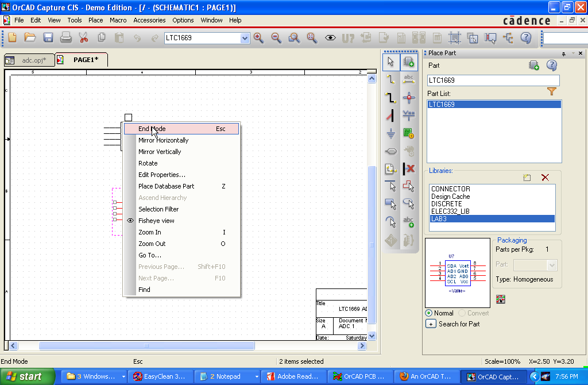Open the LTC1669 part dropdown in toolbar
This screenshot has width=588, height=385.
click(245, 38)
